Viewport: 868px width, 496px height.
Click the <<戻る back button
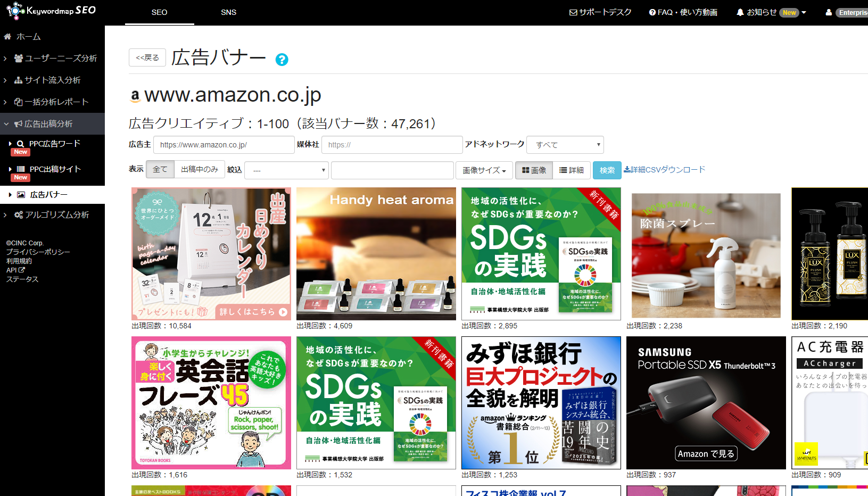pyautogui.click(x=147, y=57)
